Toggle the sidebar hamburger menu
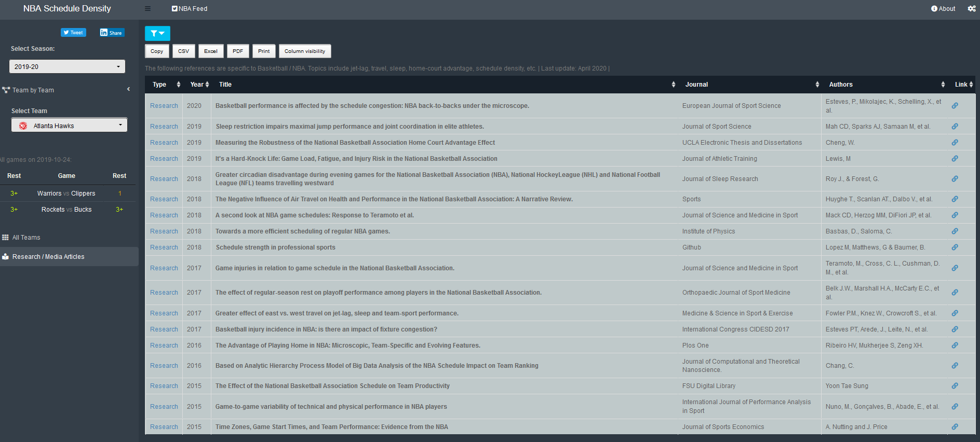This screenshot has width=980, height=442. click(147, 8)
